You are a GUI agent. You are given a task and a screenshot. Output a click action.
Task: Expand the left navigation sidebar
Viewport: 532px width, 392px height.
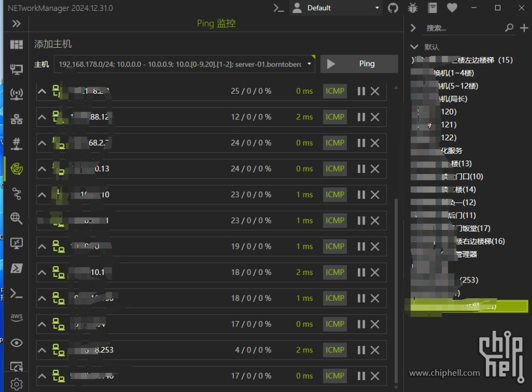pos(16,24)
